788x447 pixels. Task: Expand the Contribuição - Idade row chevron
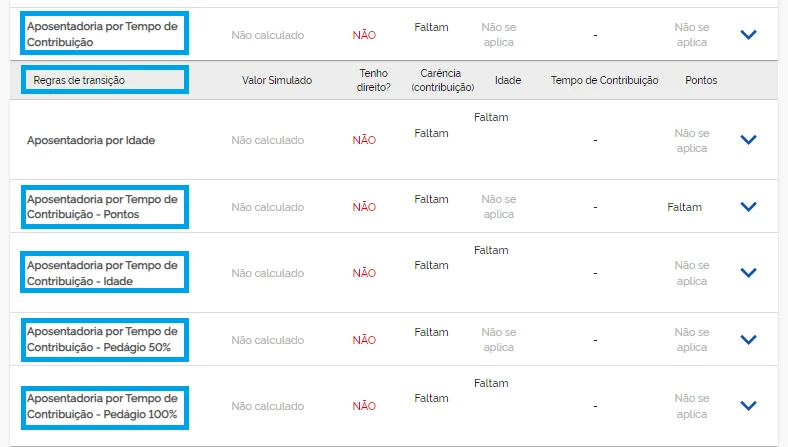point(748,273)
